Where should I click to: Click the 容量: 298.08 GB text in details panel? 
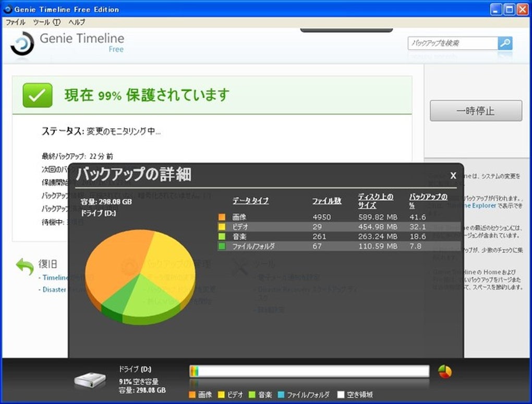tap(106, 202)
